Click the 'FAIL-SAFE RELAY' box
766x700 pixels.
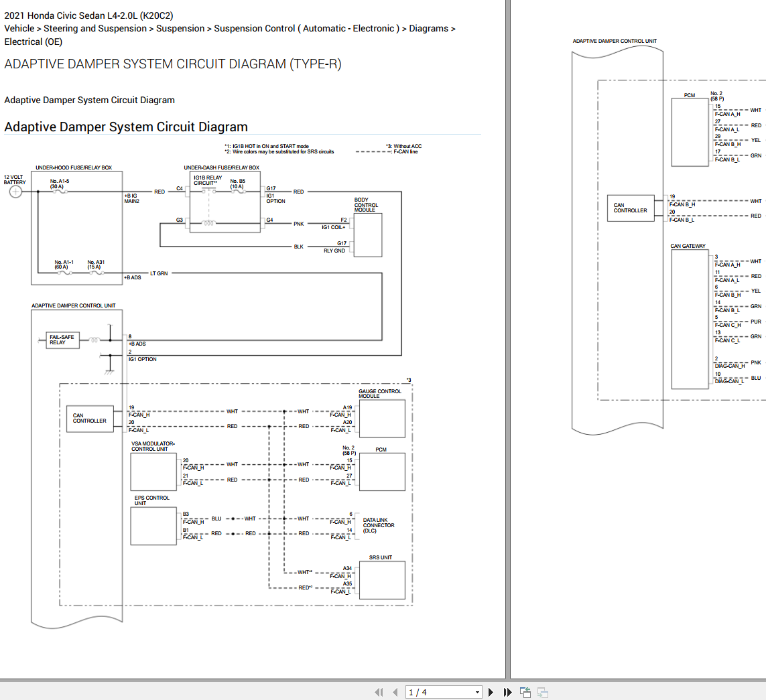click(x=62, y=340)
